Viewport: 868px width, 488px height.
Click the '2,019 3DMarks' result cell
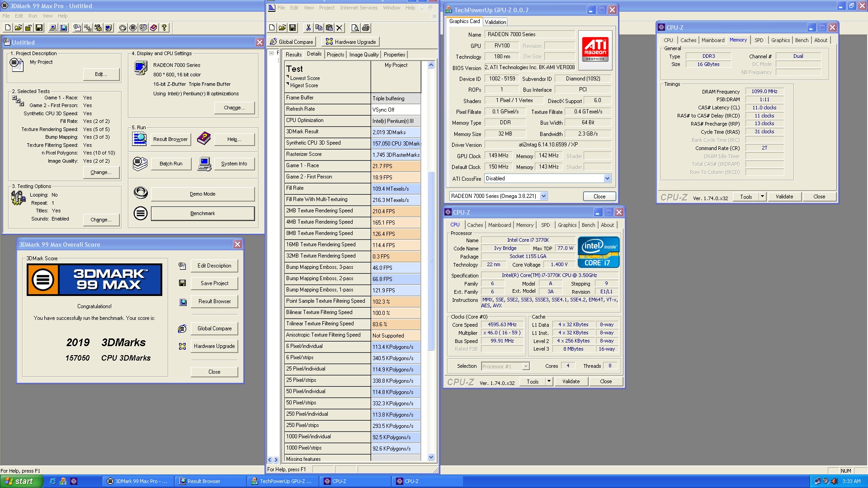[x=396, y=132]
